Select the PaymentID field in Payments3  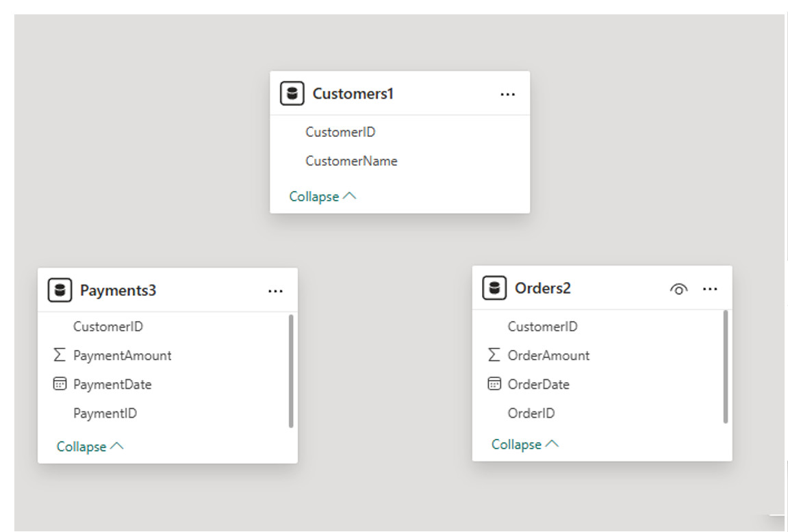point(105,414)
